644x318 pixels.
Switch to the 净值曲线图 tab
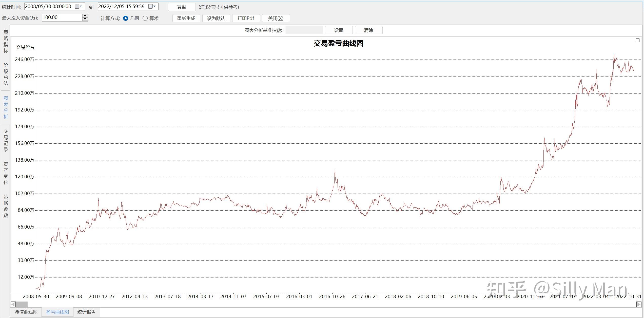point(26,312)
